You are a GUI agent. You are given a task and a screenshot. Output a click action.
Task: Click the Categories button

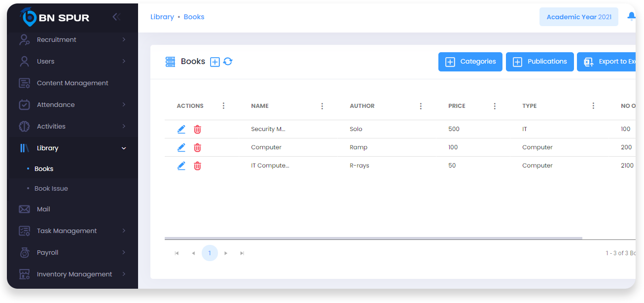tap(470, 62)
